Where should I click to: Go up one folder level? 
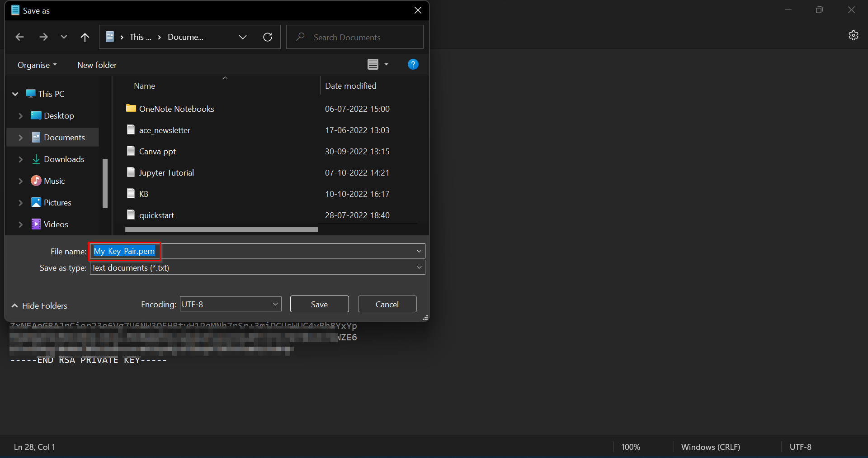(85, 37)
